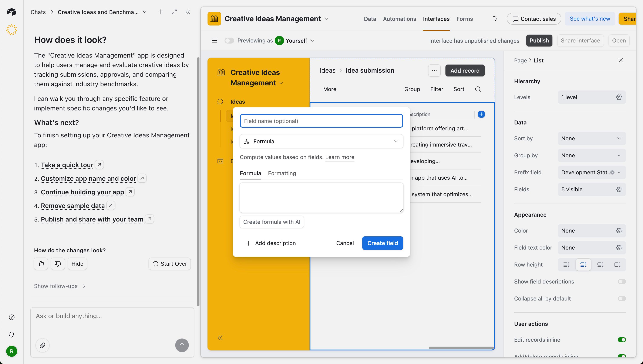Collapse interface sidebar with double chevron
643x364 pixels.
point(220,338)
